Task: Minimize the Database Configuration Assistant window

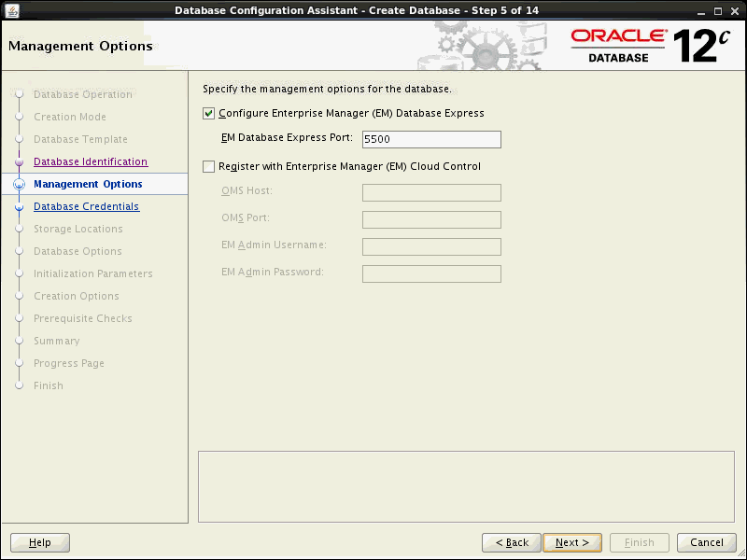Action: point(701,11)
